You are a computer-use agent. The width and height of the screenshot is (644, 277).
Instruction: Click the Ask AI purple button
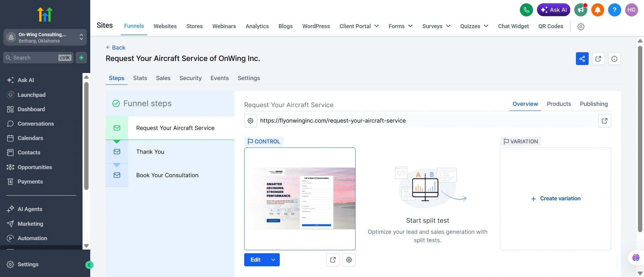click(x=553, y=10)
